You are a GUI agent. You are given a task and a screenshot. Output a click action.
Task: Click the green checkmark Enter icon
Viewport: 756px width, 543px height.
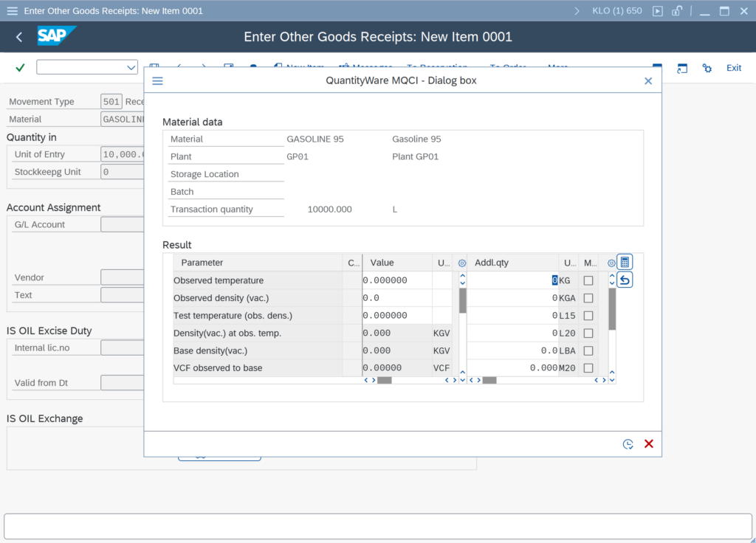20,68
